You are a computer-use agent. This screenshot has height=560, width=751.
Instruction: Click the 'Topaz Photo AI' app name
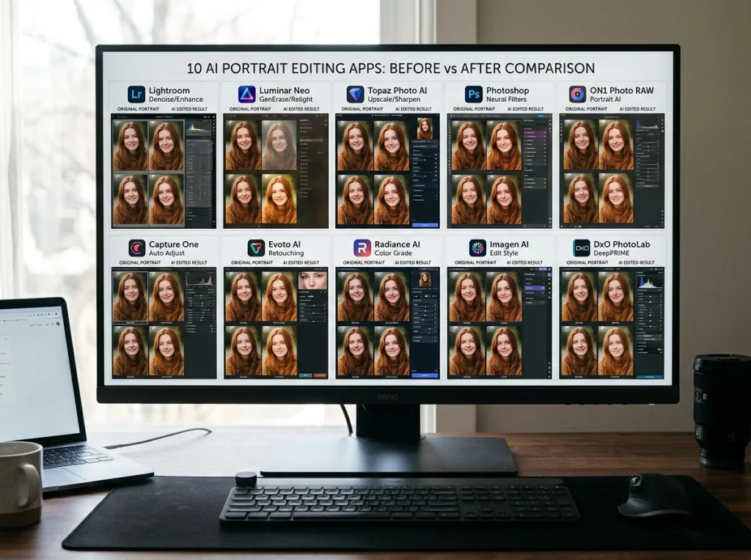pos(397,90)
